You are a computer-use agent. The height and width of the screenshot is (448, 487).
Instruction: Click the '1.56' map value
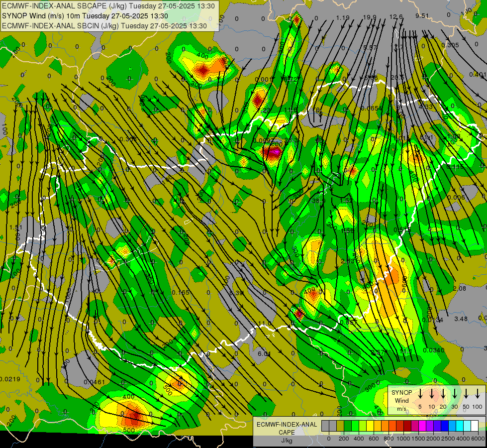tap(347, 230)
